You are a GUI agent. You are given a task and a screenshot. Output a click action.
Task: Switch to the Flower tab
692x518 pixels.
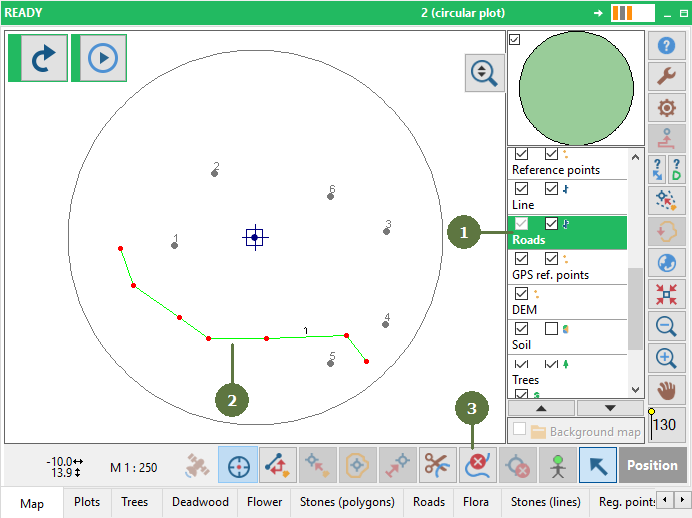tap(264, 502)
